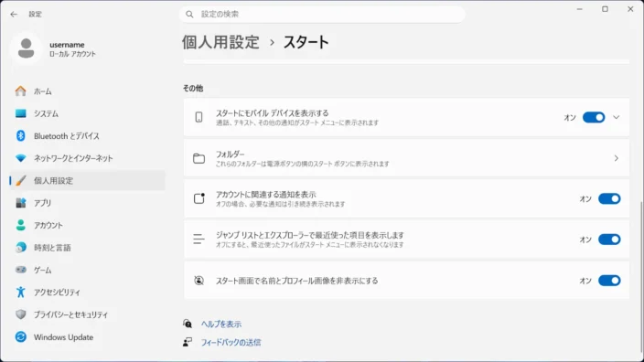
Task: Open the ヘルプを表示 link
Action: click(x=221, y=324)
